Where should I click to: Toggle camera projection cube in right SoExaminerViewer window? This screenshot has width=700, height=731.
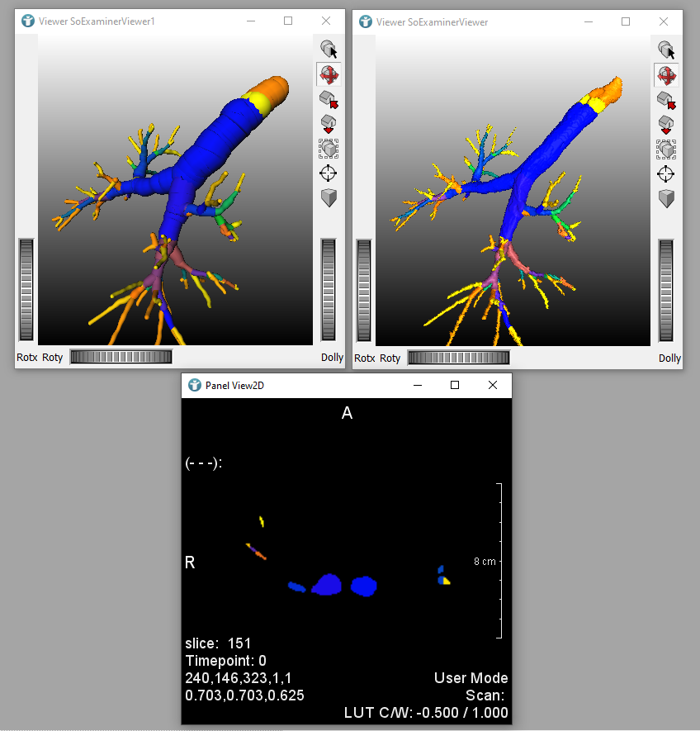coord(666,198)
